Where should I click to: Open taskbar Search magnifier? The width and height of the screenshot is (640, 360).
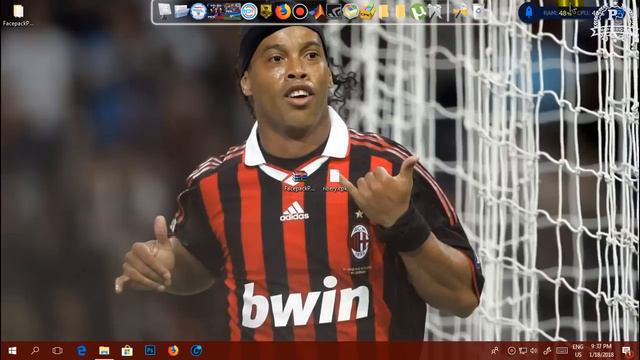(x=35, y=351)
